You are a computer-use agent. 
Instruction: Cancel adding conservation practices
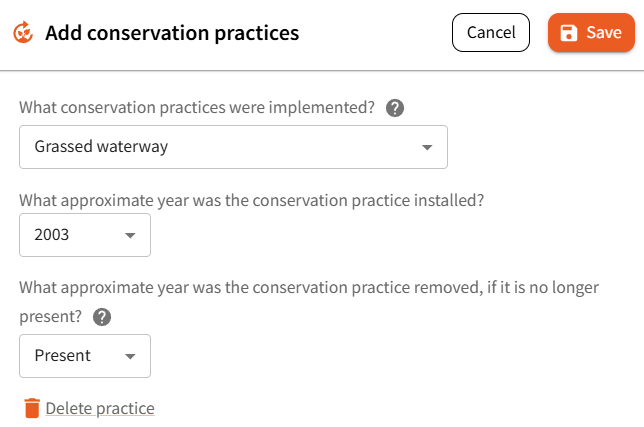[491, 33]
